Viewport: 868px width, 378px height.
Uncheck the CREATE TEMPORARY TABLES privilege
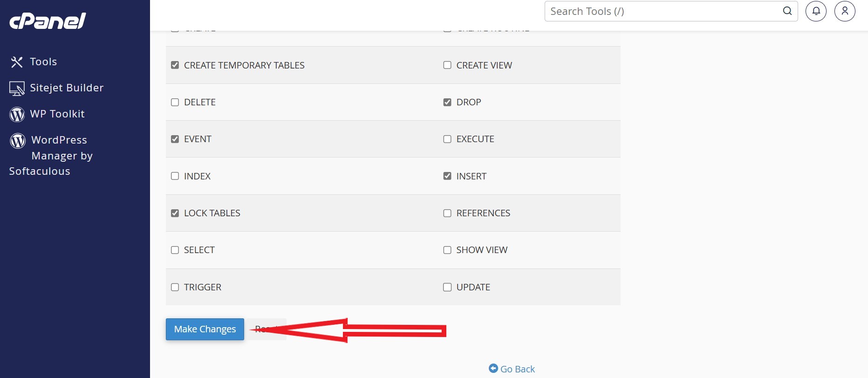click(175, 65)
